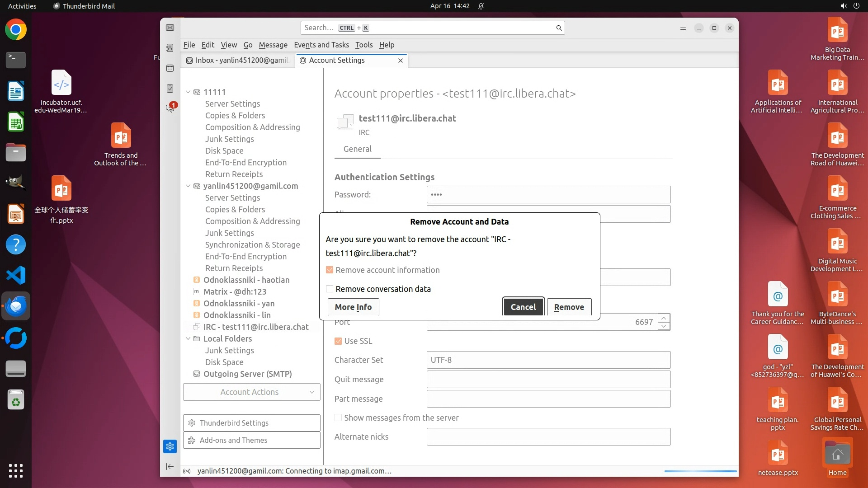Click the Settings gear in sidebar
The image size is (868, 488).
(170, 446)
